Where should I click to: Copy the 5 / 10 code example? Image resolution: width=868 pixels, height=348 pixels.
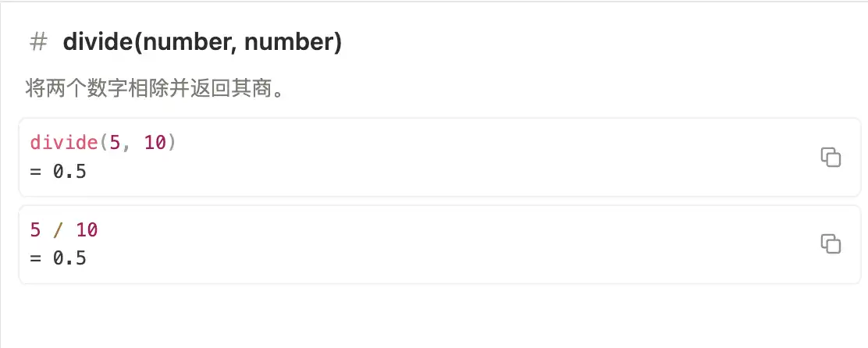pyautogui.click(x=831, y=243)
